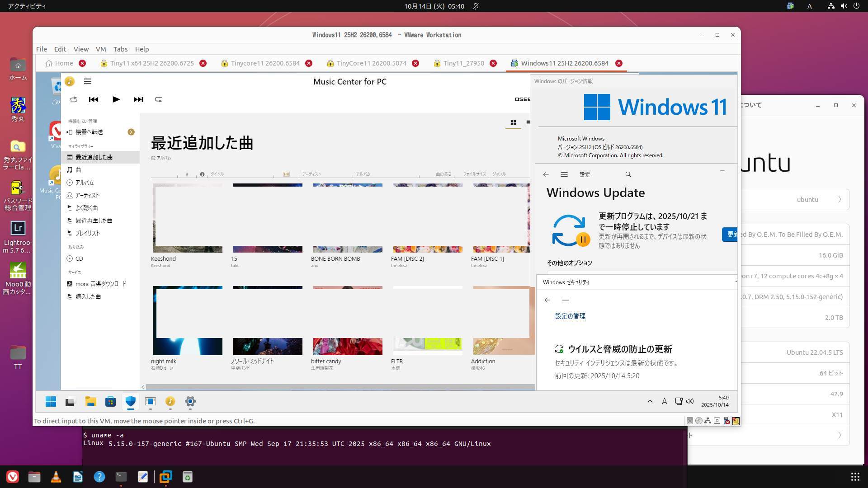Open the Windows Start button
Image resolution: width=868 pixels, height=488 pixels.
click(51, 401)
